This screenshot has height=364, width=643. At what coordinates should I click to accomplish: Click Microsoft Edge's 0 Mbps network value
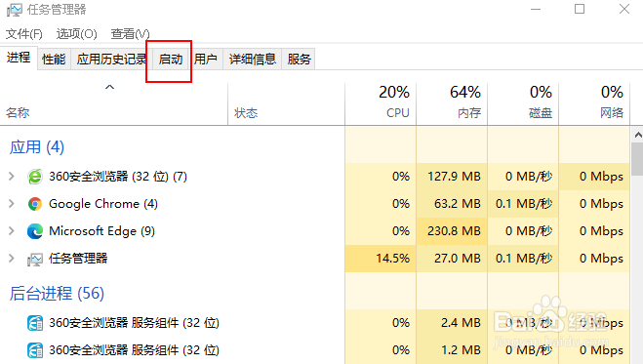tap(601, 230)
